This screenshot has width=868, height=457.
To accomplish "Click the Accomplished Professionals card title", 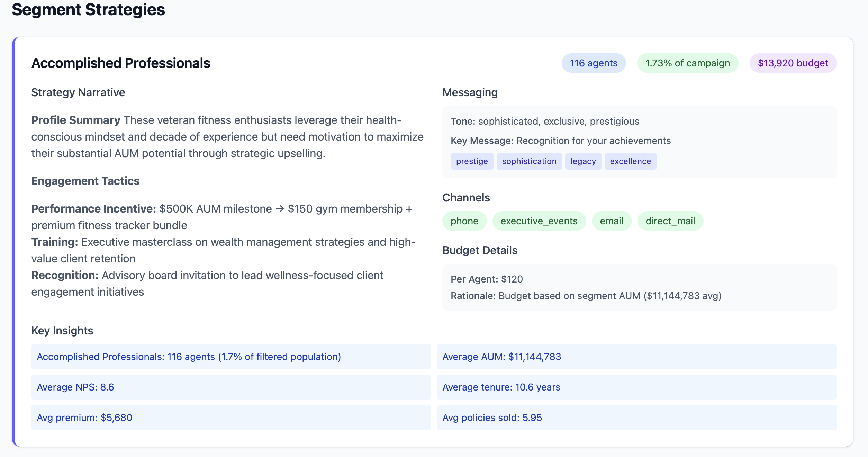I will pyautogui.click(x=121, y=63).
